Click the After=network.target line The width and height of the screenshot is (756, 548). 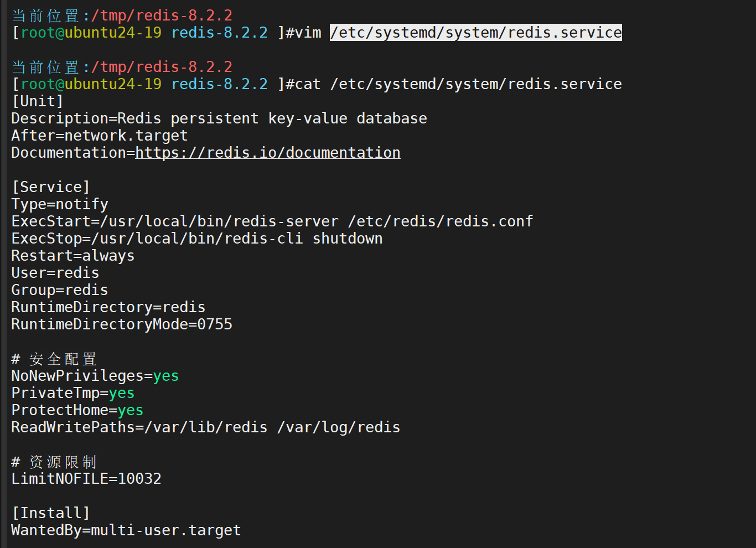point(100,136)
